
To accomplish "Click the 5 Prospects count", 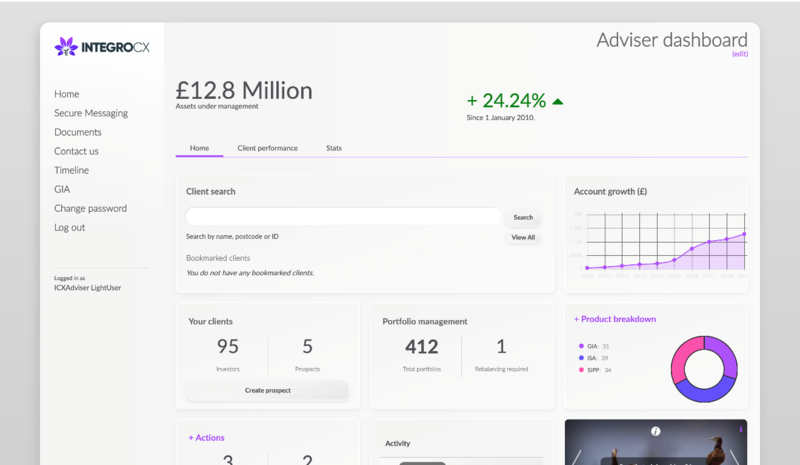I will [307, 347].
